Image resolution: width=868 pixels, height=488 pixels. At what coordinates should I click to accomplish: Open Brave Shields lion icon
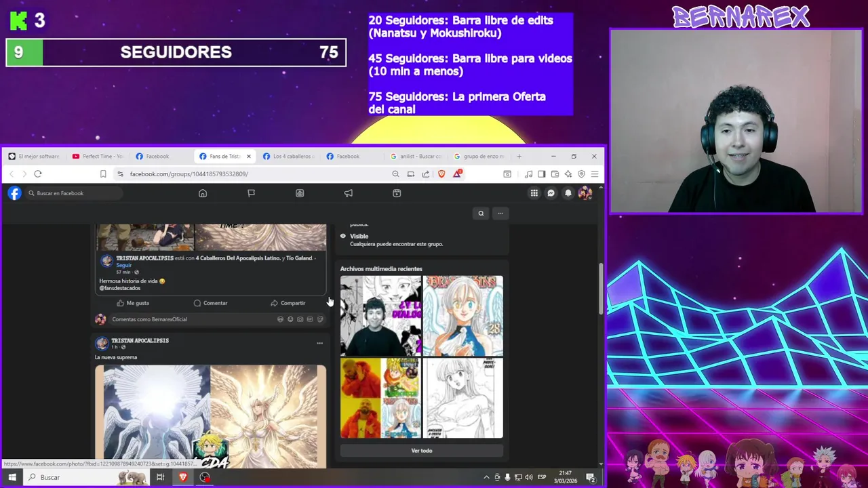click(x=441, y=174)
